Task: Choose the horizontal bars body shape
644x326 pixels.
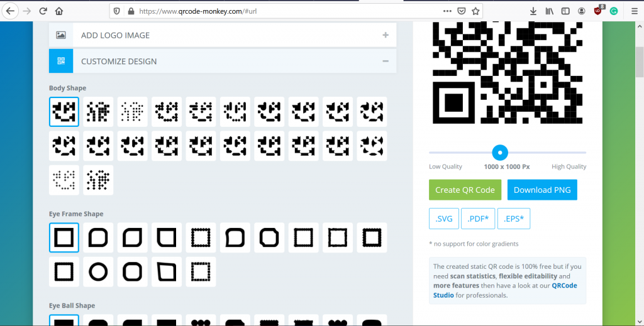Action: point(201,112)
